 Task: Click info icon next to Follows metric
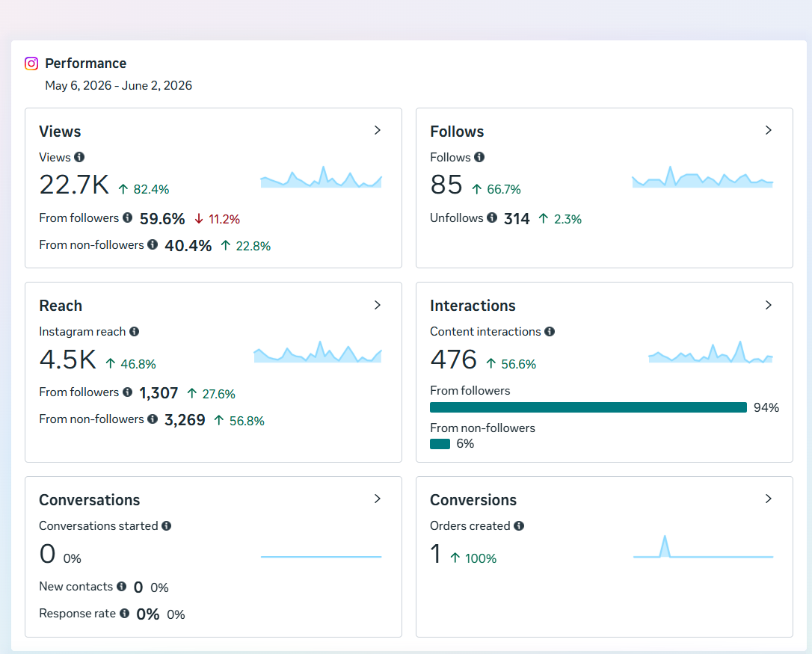[479, 157]
